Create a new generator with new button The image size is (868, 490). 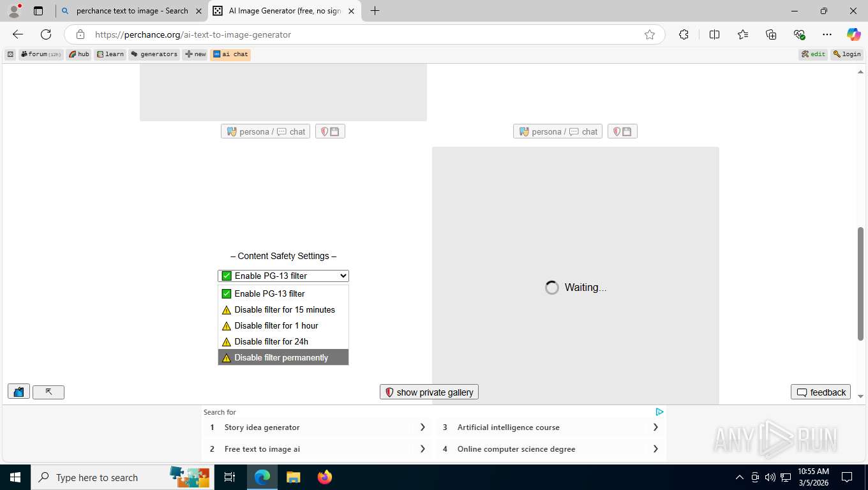point(195,54)
